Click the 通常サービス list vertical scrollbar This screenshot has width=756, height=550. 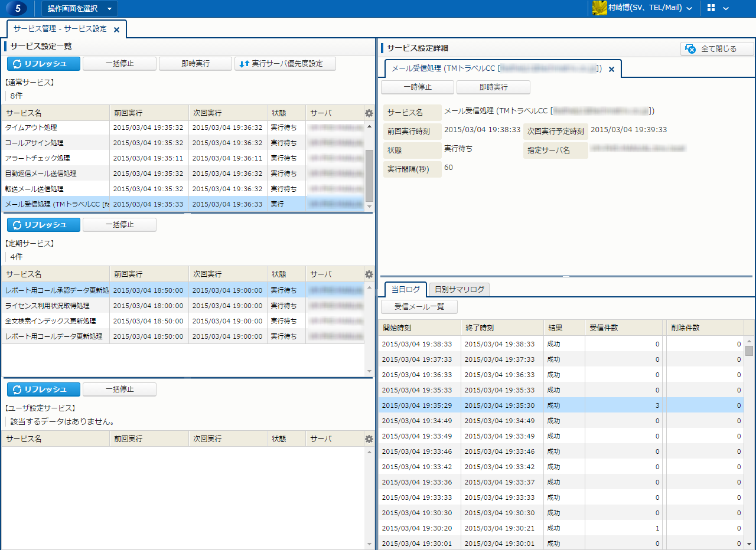click(370, 175)
